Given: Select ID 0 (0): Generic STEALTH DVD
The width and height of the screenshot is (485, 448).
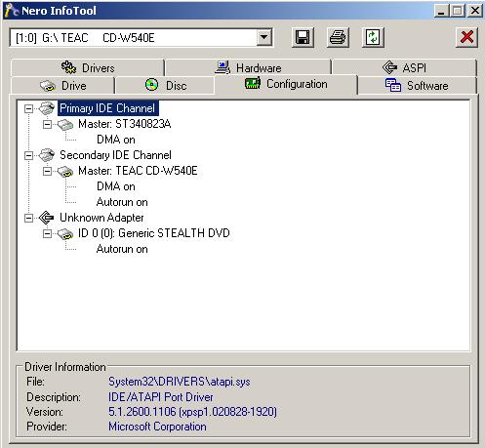Looking at the screenshot, I should (x=154, y=233).
